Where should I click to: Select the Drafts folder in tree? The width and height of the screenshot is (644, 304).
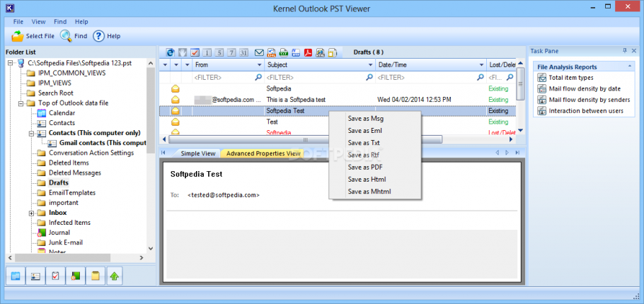pyautogui.click(x=59, y=182)
